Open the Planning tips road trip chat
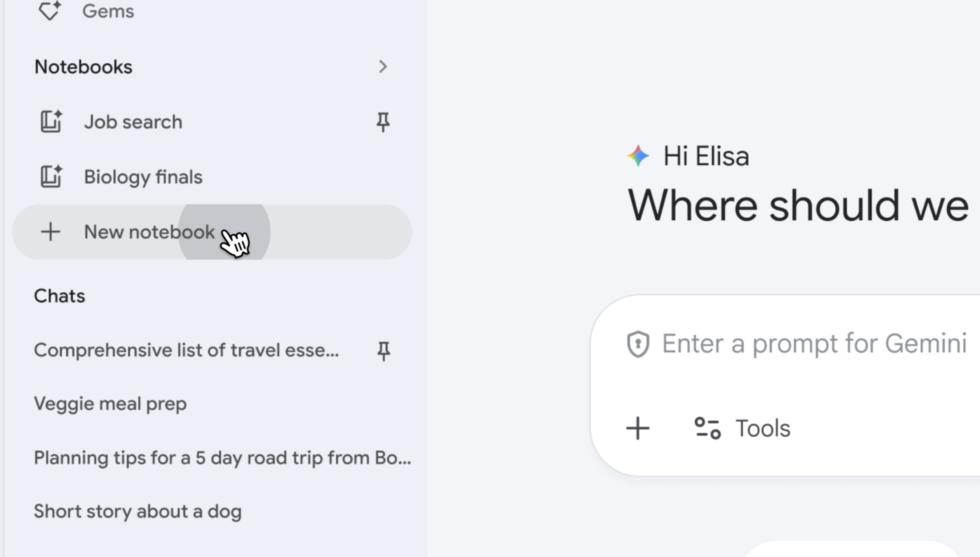This screenshot has width=980, height=557. (x=222, y=458)
